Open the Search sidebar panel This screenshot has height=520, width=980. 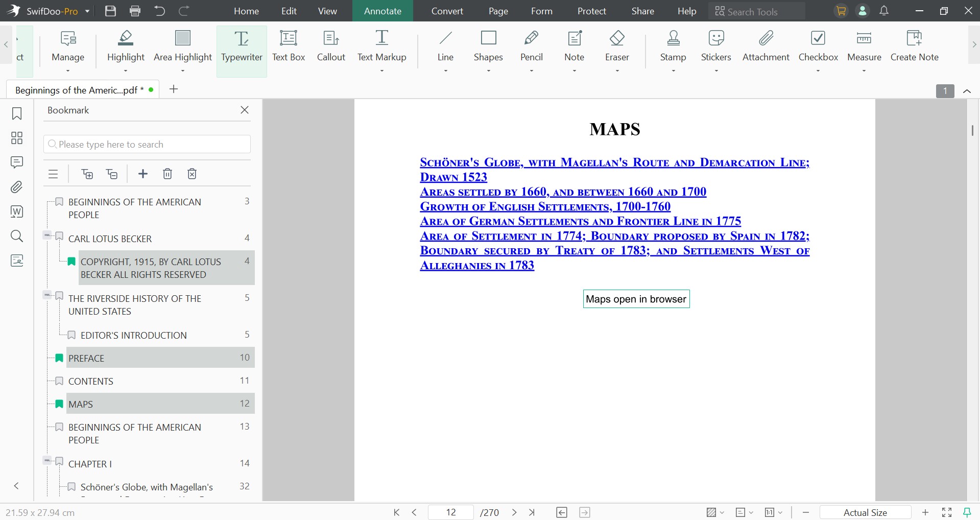click(x=17, y=236)
